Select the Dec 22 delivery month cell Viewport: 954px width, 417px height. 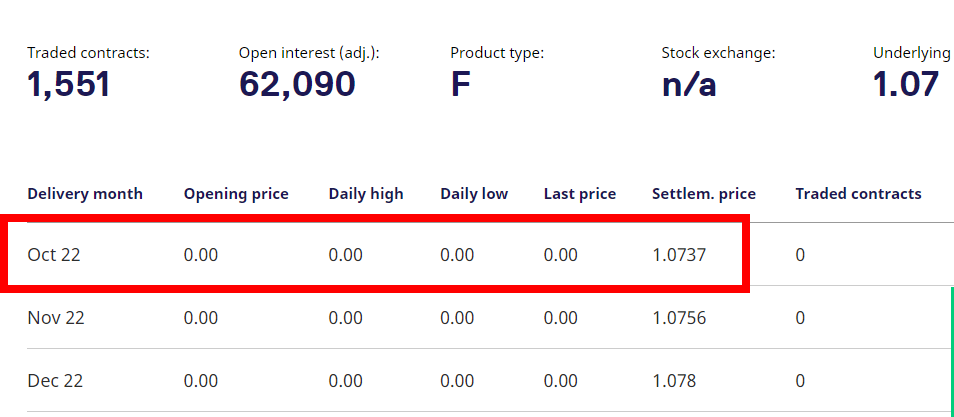pyautogui.click(x=55, y=381)
